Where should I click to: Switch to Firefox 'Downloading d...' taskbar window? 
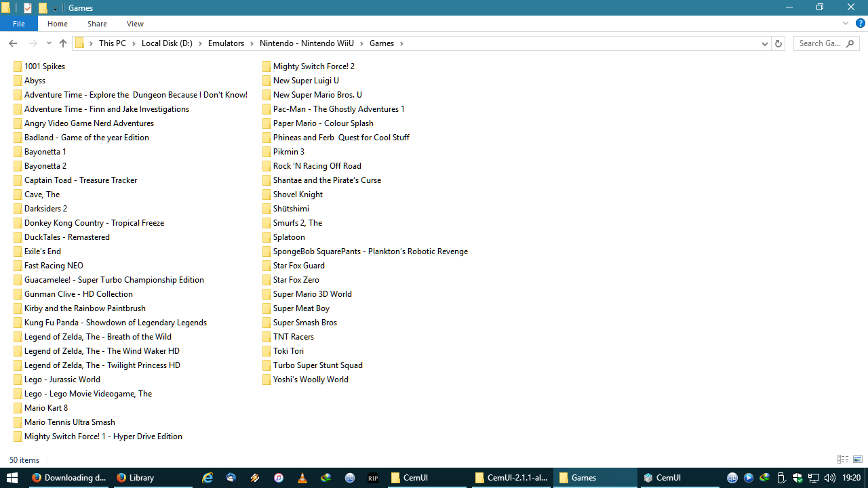click(68, 478)
